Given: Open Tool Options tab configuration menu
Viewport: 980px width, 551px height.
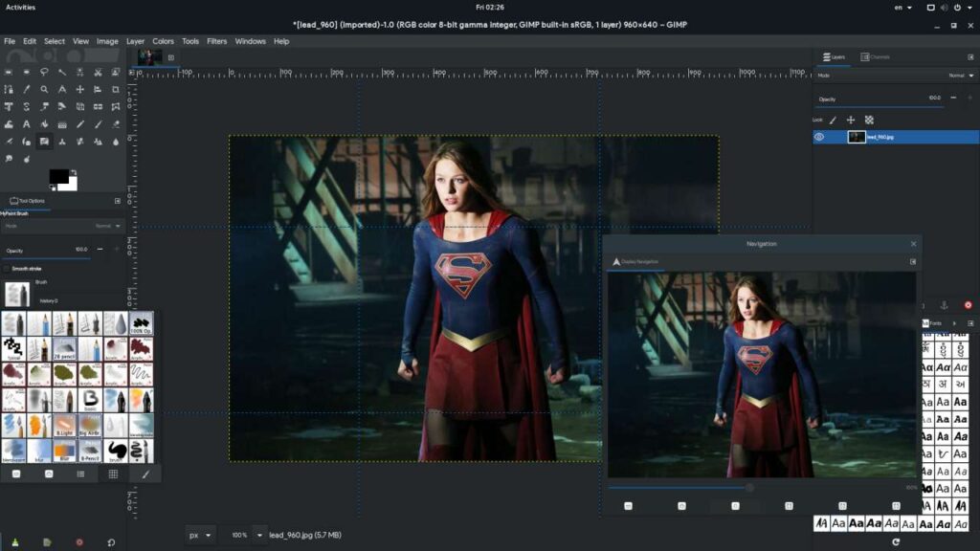Looking at the screenshot, I should tap(118, 201).
